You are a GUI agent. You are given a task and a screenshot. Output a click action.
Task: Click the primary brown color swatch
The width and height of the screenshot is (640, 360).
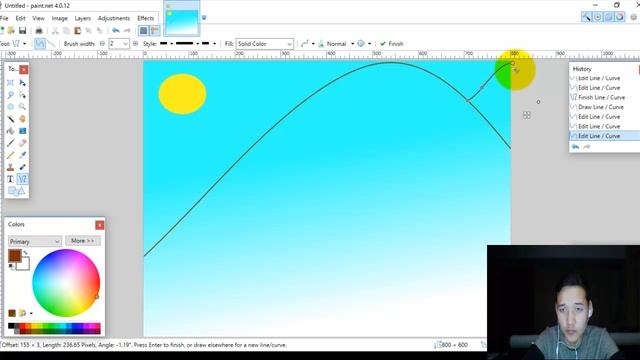point(15,256)
